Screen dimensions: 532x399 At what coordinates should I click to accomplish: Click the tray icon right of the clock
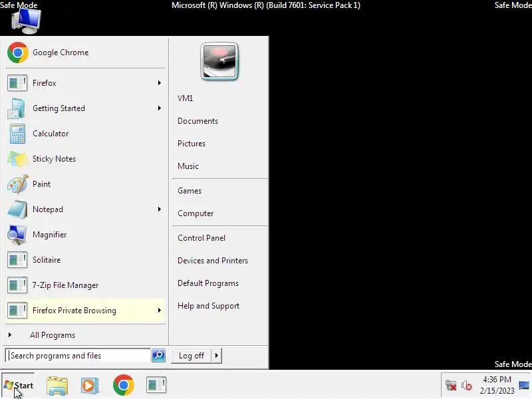point(524,386)
